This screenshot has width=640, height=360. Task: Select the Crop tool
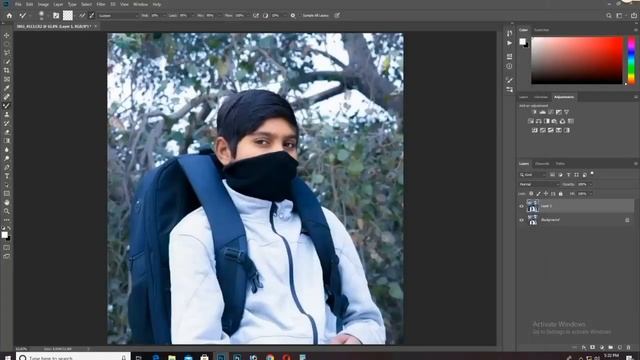click(x=7, y=71)
